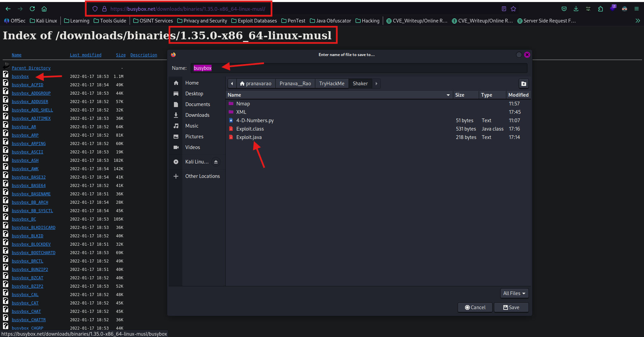Viewport: 644px width, 337px height.
Task: Open Tools Guide bookmarks folder
Action: pos(110,21)
